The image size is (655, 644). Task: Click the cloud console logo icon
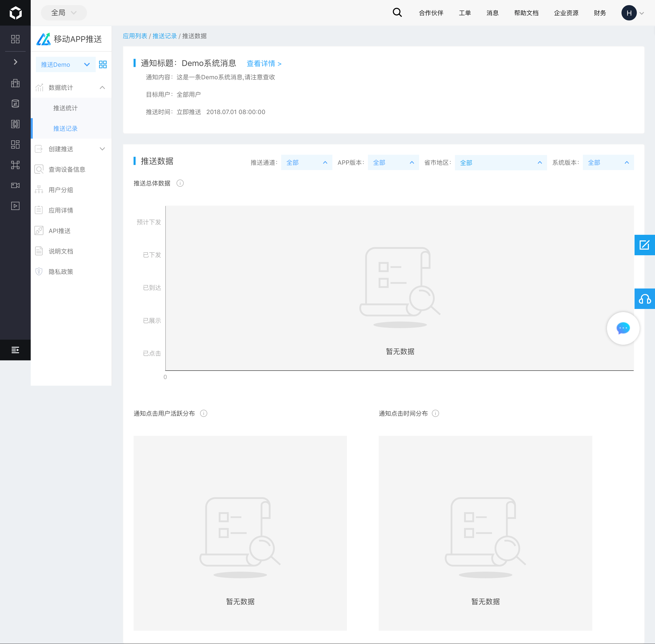click(15, 13)
